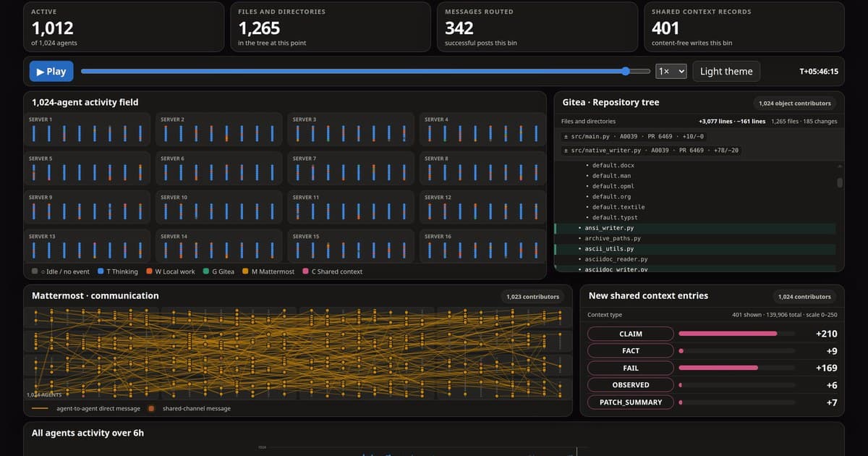Image resolution: width=868 pixels, height=456 pixels.
Task: Select the SERVER 11 activity panel
Action: tap(350, 207)
